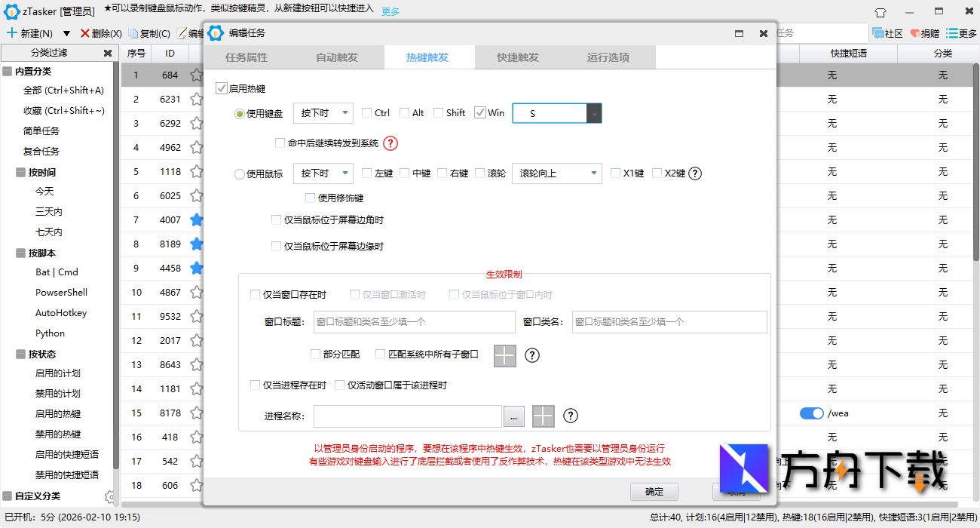The width and height of the screenshot is (980, 528).
Task: Click the ... browse button for 进程名称
Action: pyautogui.click(x=514, y=416)
